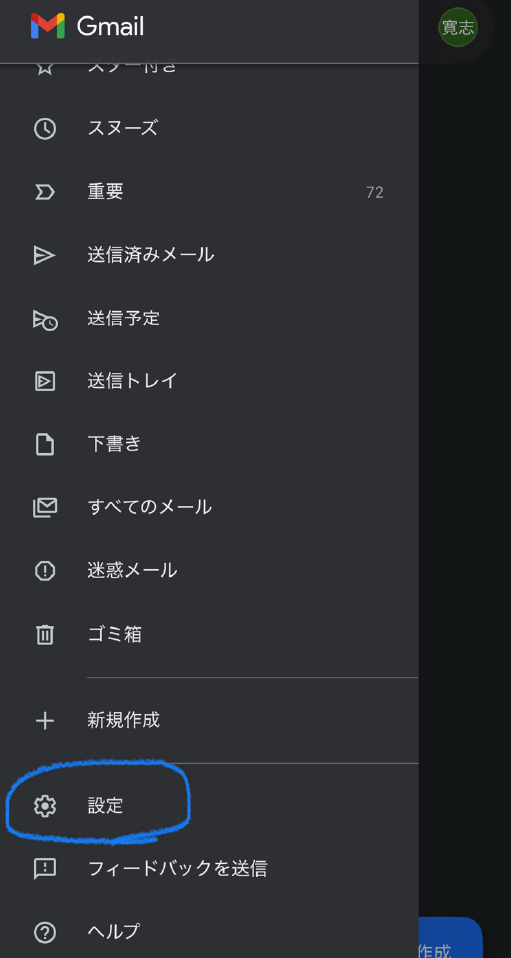The image size is (511, 958).
Task: Click the sent mail paper-plane icon
Action: [x=45, y=255]
